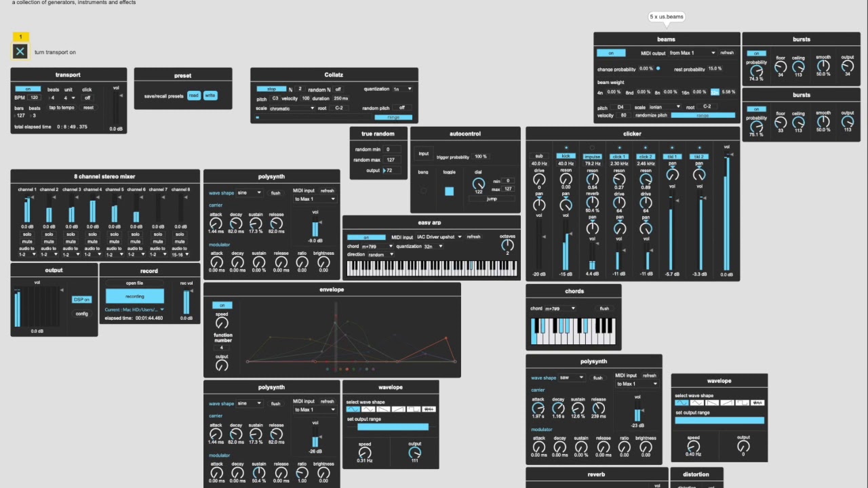
Task: Click the reverb dial in clicker impulse channel
Action: (x=592, y=202)
